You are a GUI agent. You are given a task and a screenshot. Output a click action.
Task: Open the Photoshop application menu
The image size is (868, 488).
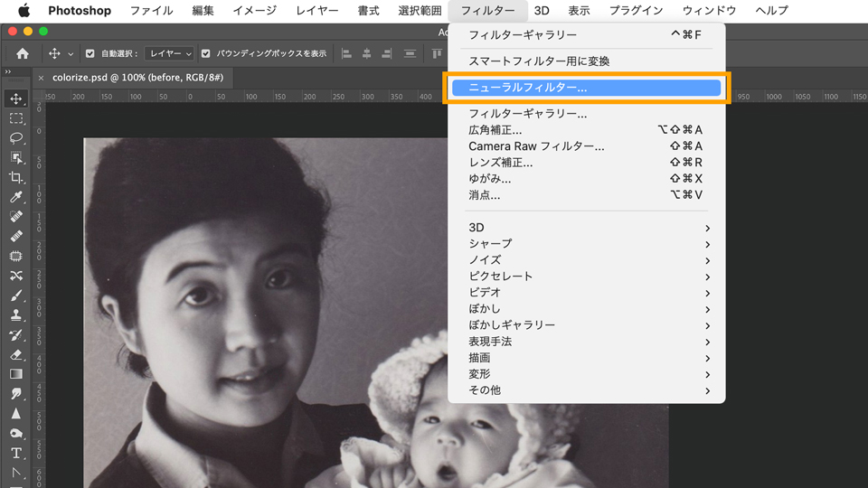[80, 11]
